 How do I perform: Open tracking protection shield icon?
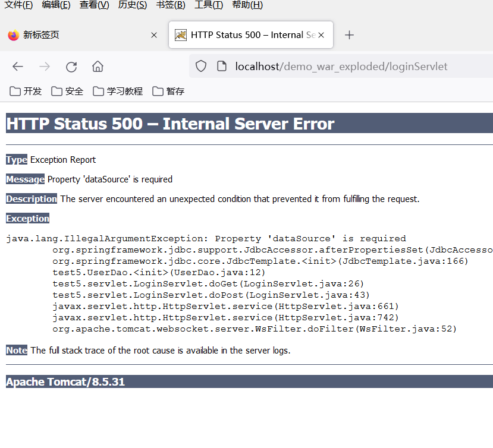point(201,67)
